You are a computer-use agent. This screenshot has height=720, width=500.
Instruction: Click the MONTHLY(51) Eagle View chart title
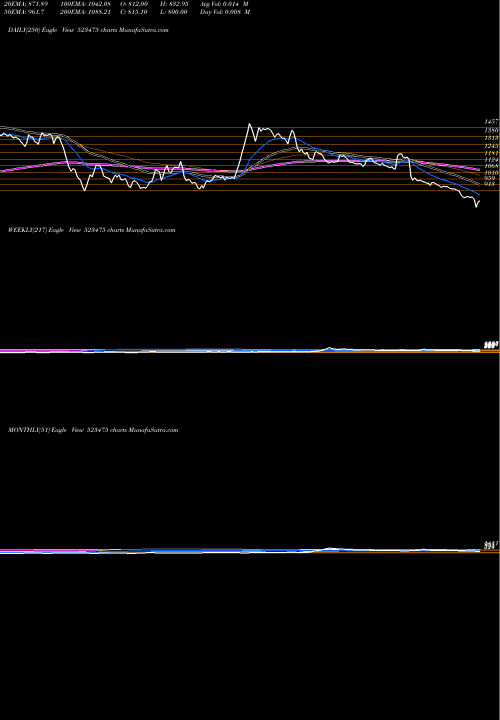pyautogui.click(x=93, y=430)
